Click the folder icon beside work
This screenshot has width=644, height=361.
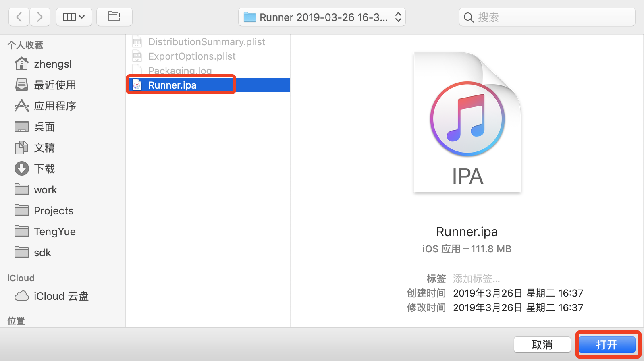tap(22, 189)
